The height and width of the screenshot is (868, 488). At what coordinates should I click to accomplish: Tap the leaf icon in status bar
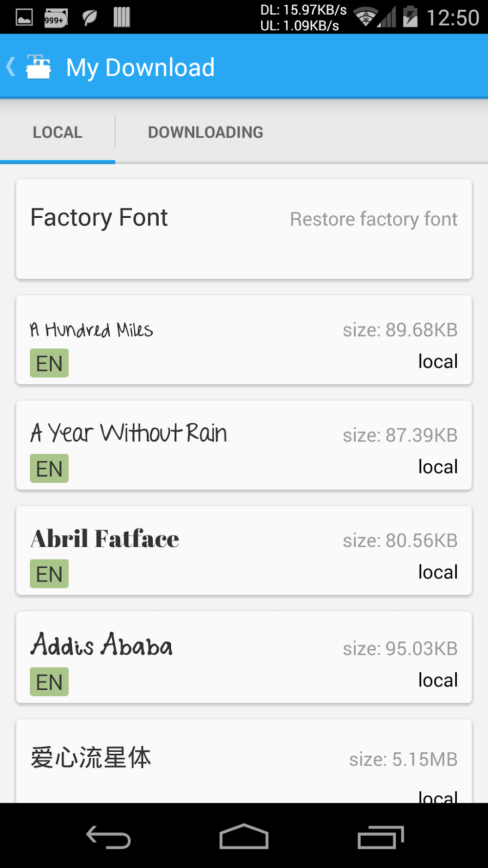pyautogui.click(x=89, y=18)
